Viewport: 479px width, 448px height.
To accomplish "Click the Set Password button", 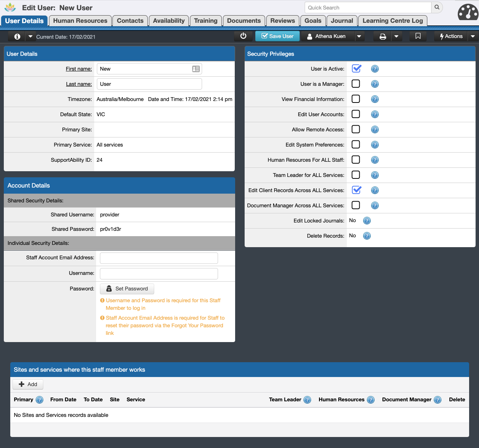I will click(127, 289).
